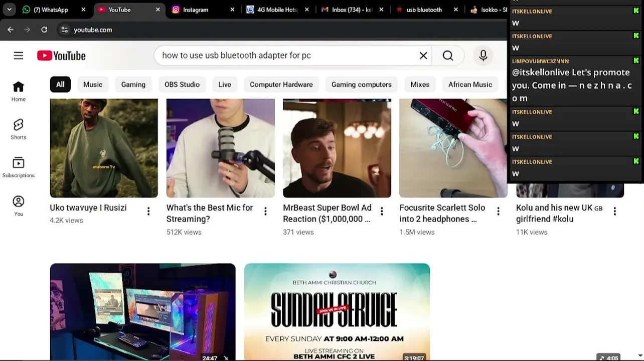The width and height of the screenshot is (644, 361).
Task: Select the Gaming filter chip
Action: click(133, 84)
